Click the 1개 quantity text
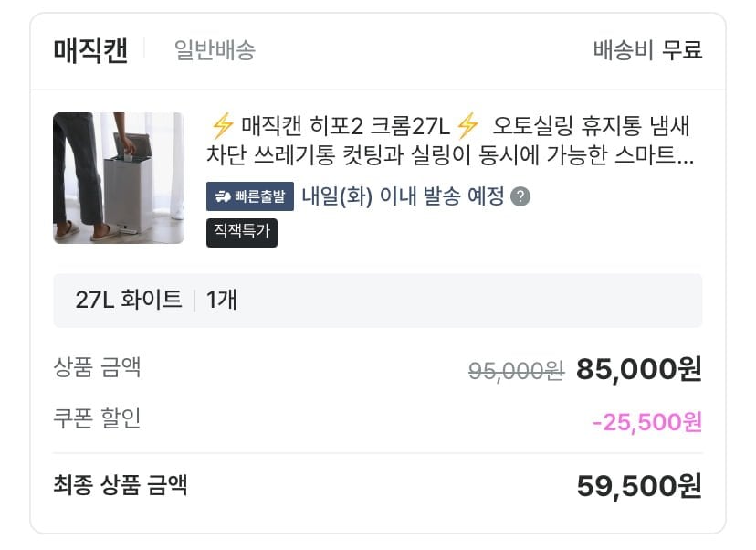Image resolution: width=756 pixels, height=550 pixels. point(222,300)
